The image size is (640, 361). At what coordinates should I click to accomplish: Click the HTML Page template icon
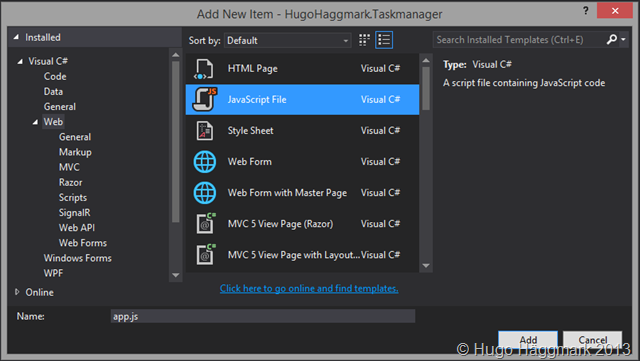204,69
